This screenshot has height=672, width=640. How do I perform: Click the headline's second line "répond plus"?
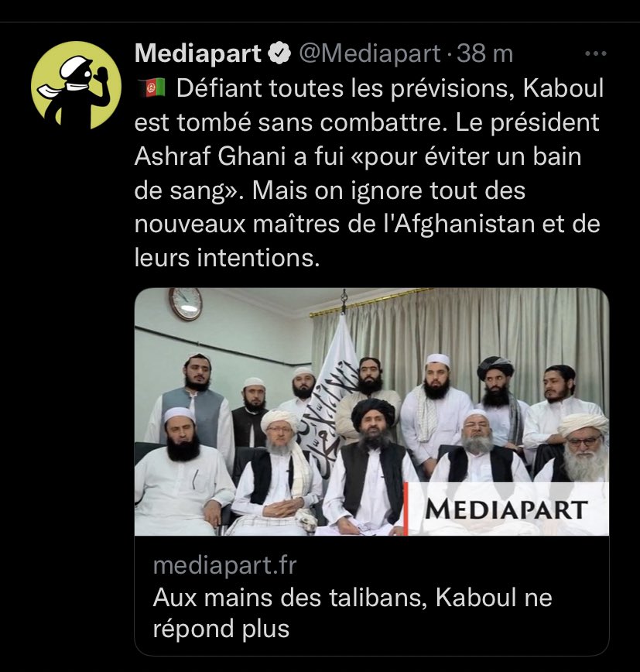coord(221,629)
